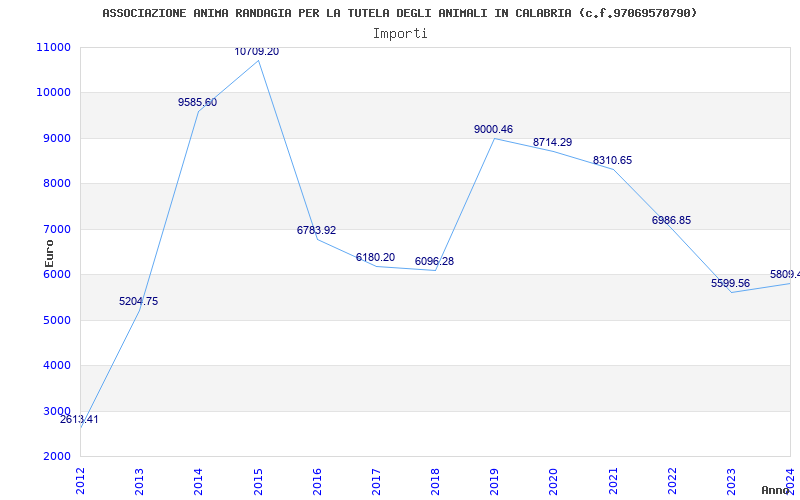The height and width of the screenshot is (500, 800).
Task: Click x-axis year 2019
Action: coord(495,481)
